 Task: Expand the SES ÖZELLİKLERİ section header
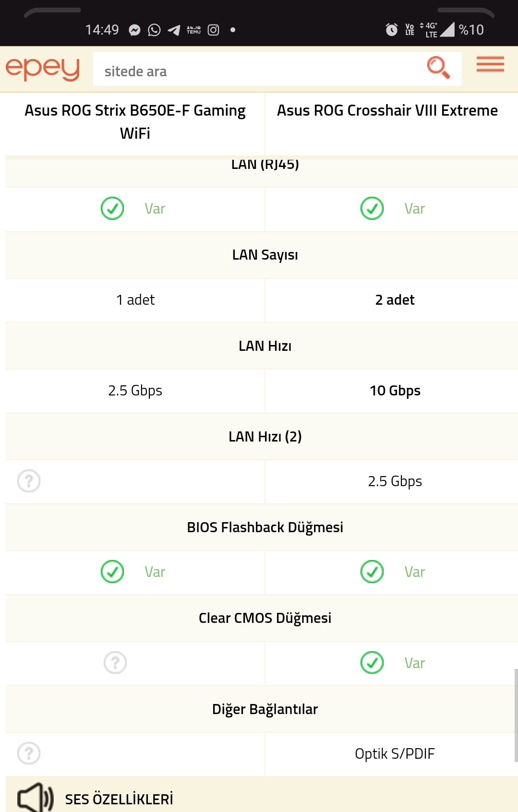pyautogui.click(x=262, y=795)
